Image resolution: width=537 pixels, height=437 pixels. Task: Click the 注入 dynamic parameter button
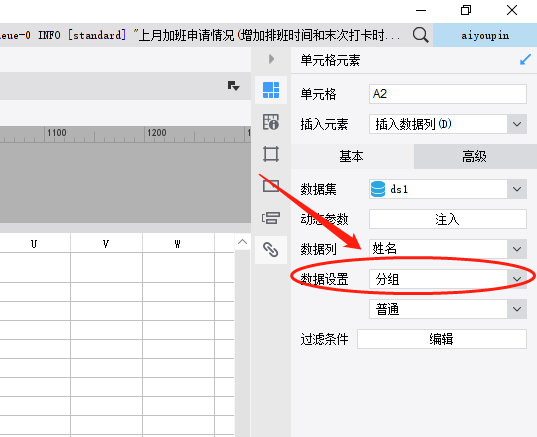[x=448, y=219]
